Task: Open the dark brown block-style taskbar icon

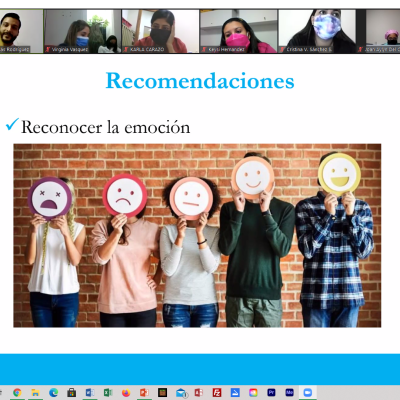Action: pyautogui.click(x=162, y=392)
